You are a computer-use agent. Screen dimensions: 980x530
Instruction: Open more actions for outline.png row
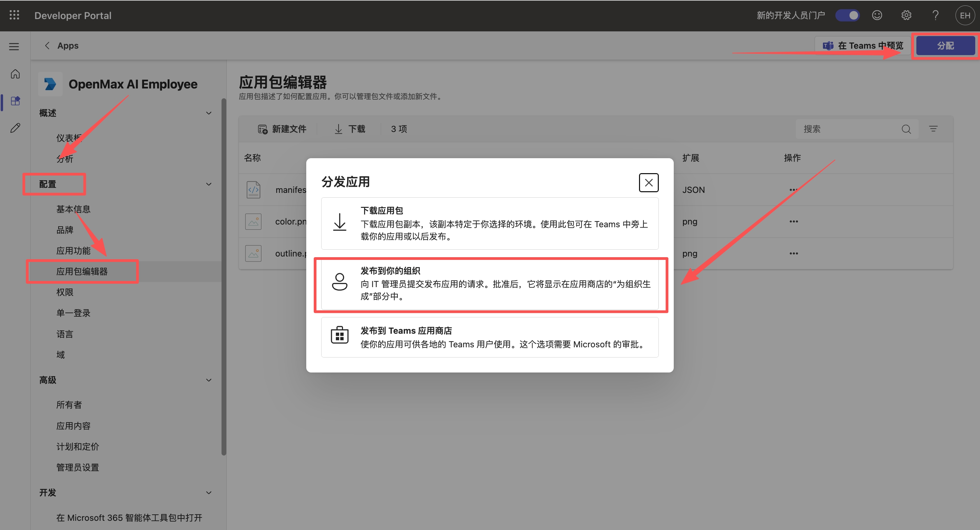[x=794, y=253]
